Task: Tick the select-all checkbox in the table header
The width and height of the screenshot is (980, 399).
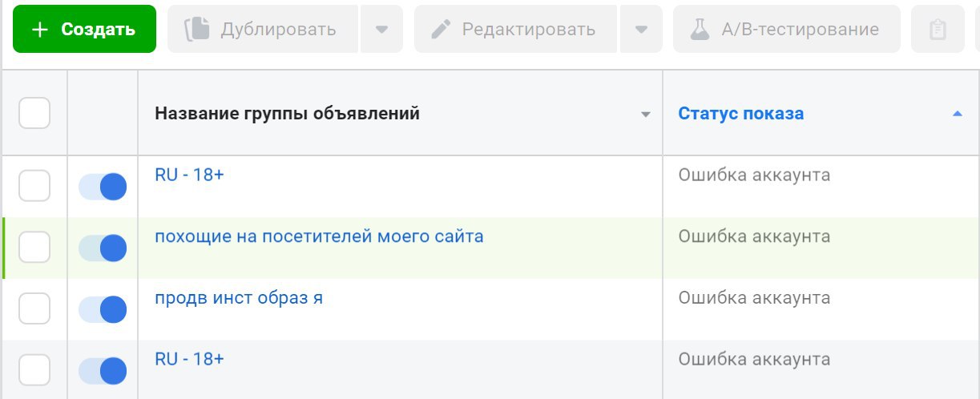Action: (34, 113)
